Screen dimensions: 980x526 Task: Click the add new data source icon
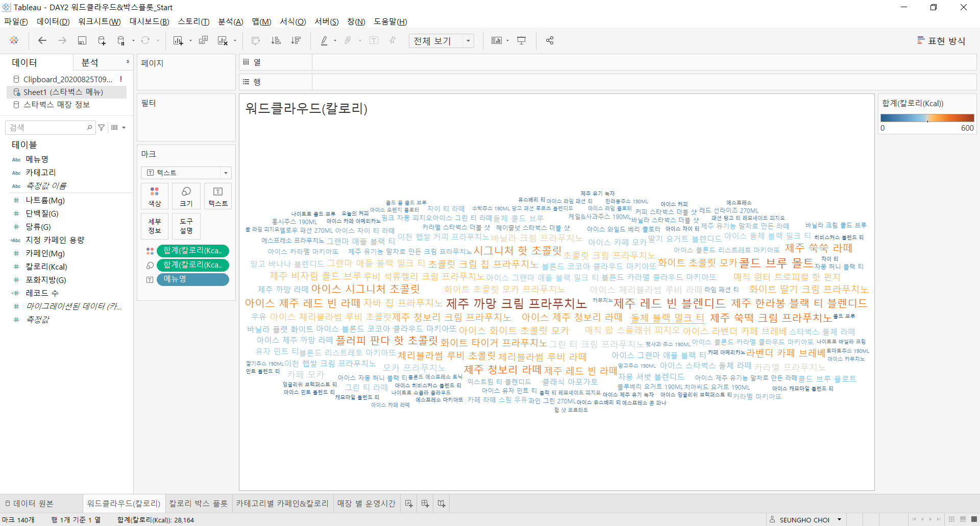(102, 40)
